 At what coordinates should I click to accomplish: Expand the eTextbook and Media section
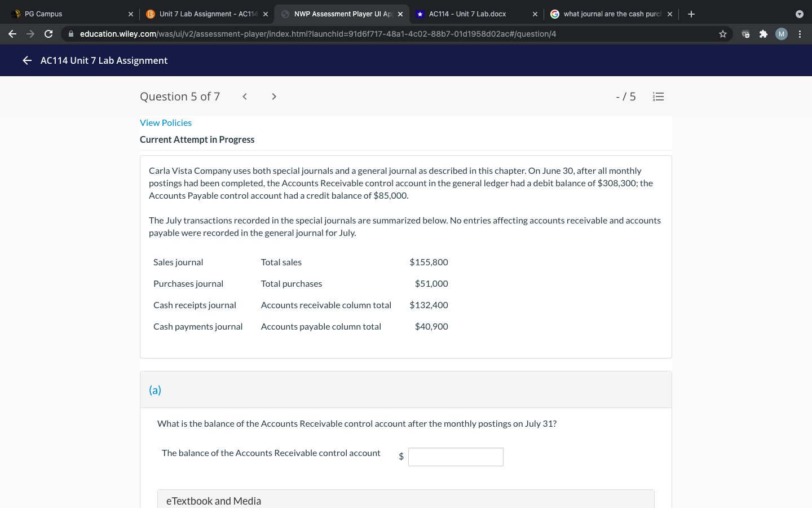[x=214, y=501]
